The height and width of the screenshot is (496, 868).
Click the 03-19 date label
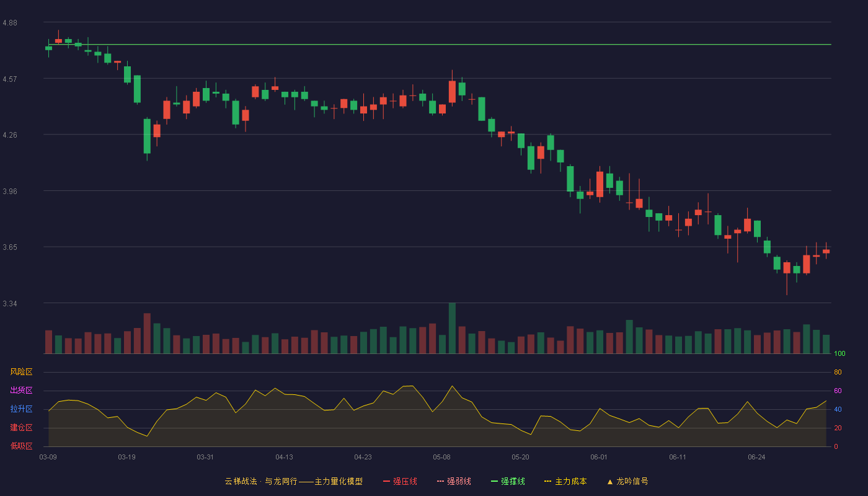(126, 457)
